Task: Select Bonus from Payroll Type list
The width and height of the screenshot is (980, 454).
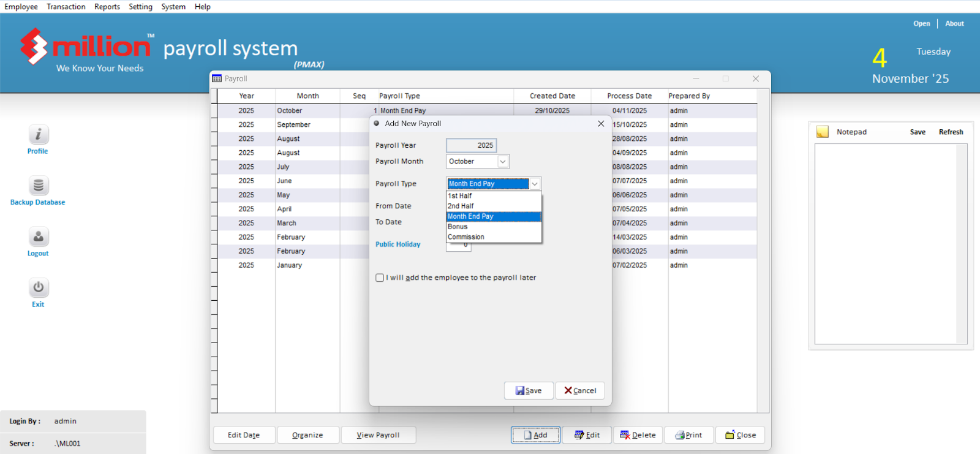Action: click(458, 227)
